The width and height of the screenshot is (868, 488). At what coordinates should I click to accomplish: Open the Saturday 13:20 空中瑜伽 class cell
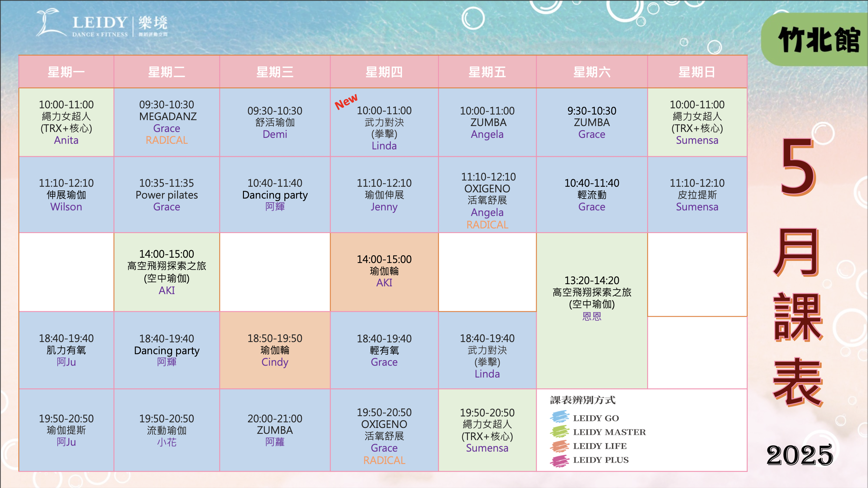coord(592,311)
